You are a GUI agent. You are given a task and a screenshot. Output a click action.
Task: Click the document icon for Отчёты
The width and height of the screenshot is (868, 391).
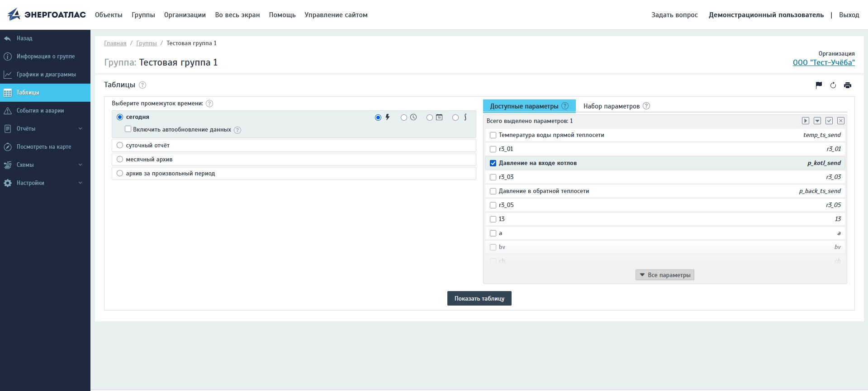coord(8,129)
